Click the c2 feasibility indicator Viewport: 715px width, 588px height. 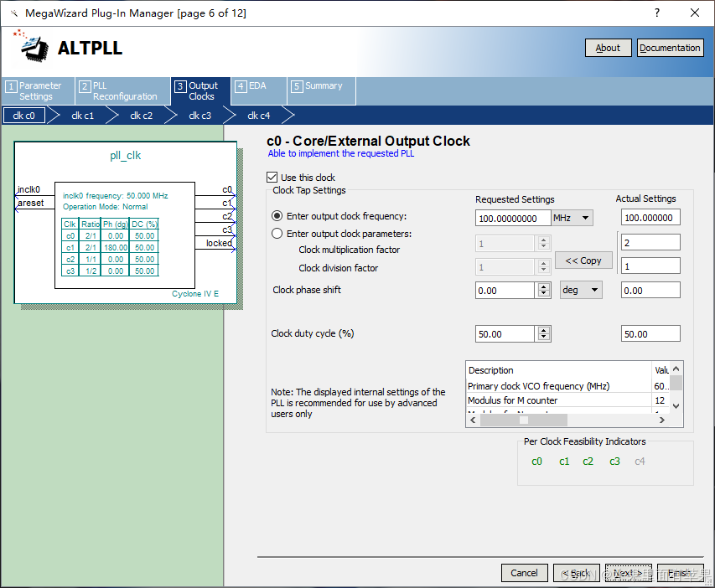588,462
